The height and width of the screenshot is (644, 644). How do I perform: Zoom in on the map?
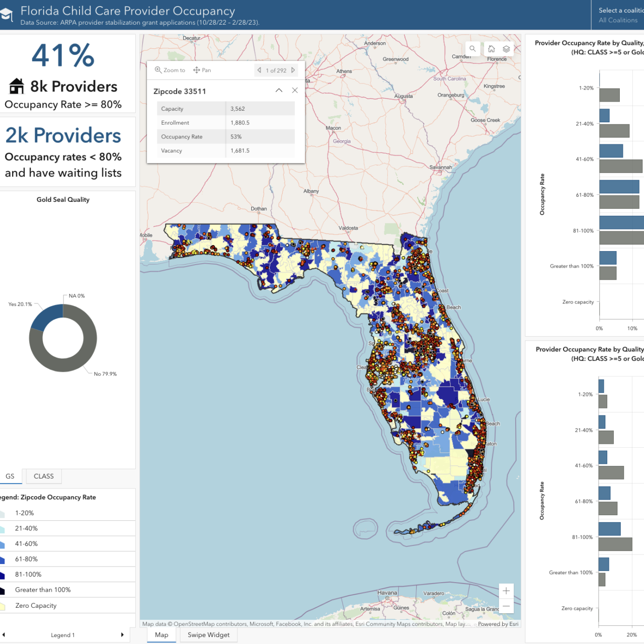506,591
